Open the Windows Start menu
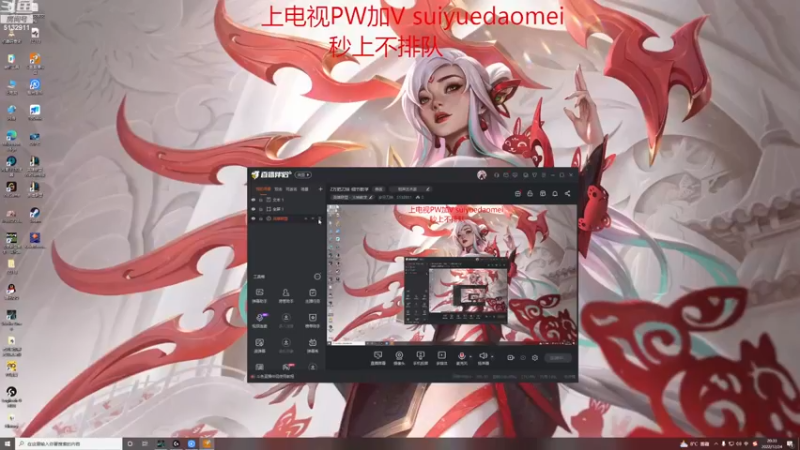Image resolution: width=800 pixels, height=450 pixels. [x=7, y=444]
